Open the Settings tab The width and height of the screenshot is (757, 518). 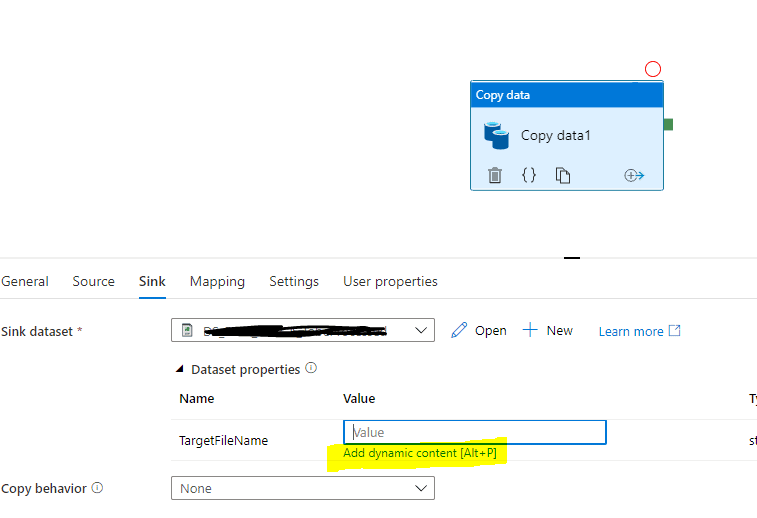coord(294,281)
